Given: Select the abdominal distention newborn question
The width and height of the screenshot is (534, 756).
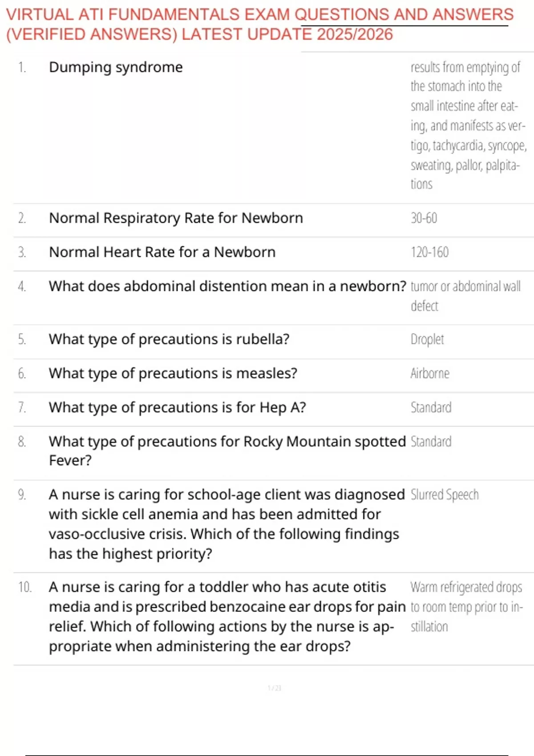Looking at the screenshot, I should (227, 286).
